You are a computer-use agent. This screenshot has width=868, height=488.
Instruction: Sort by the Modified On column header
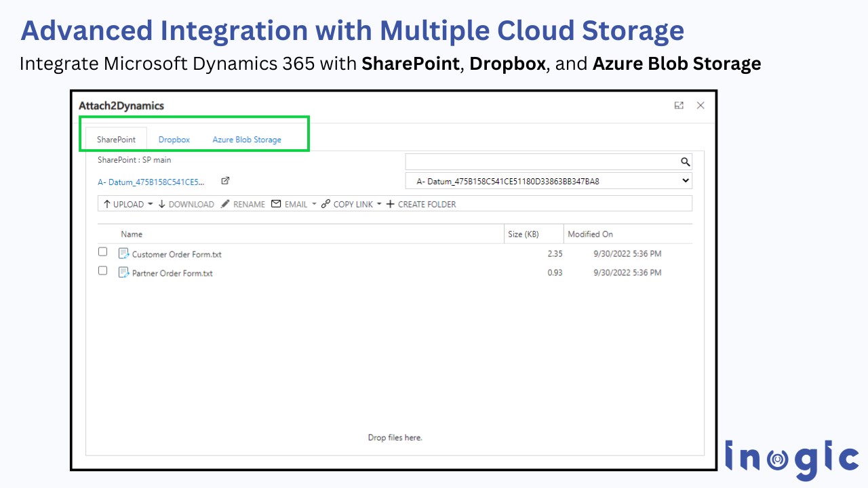click(590, 235)
